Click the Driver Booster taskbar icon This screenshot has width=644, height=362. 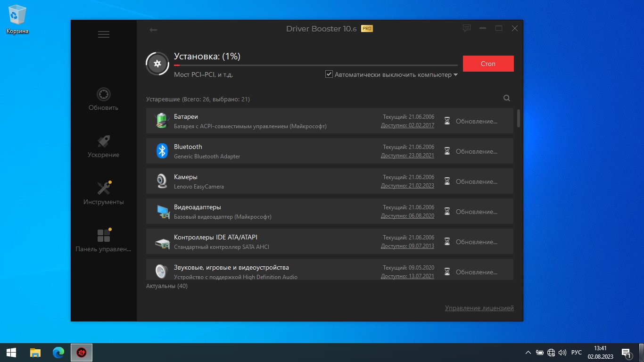pos(82,352)
